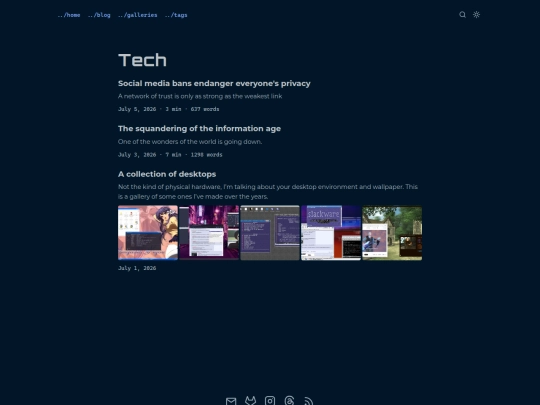Viewport: 540px width, 405px height.
Task: Open 'A collection of desktops' gallery link
Action: click(x=167, y=174)
